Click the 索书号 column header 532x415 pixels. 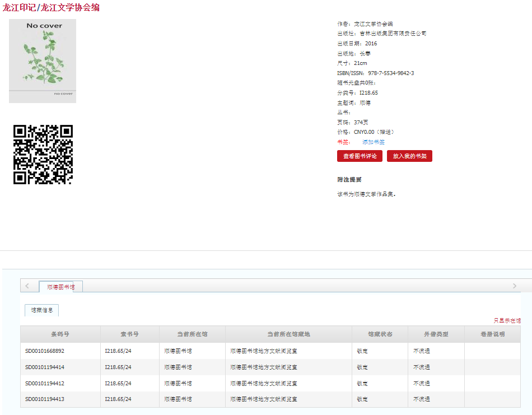point(129,334)
